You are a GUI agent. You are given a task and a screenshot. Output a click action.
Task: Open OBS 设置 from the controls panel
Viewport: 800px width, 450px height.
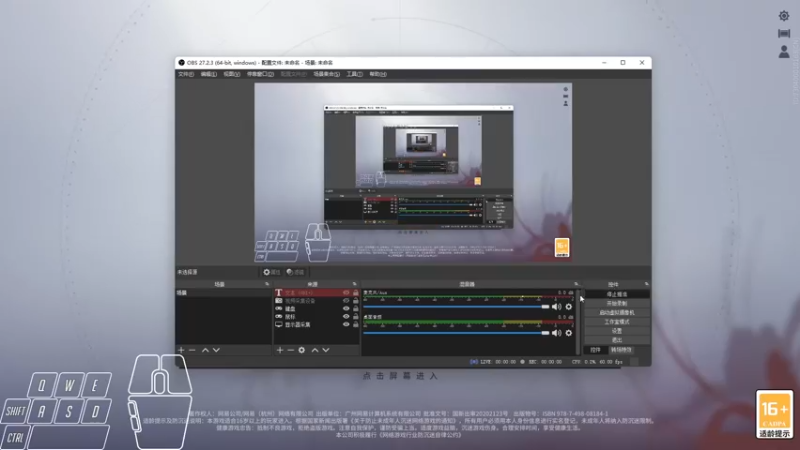pyautogui.click(x=617, y=331)
